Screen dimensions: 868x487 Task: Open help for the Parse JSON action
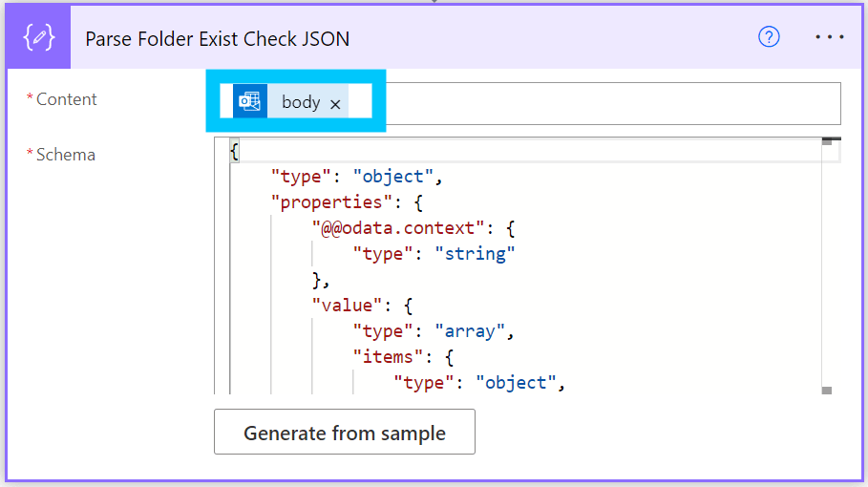click(769, 37)
